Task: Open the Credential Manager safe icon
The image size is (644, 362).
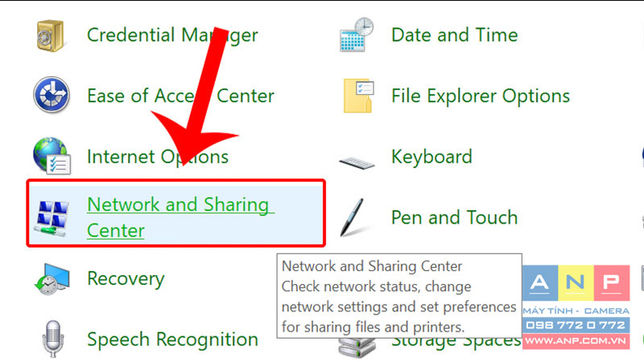Action: click(x=51, y=35)
